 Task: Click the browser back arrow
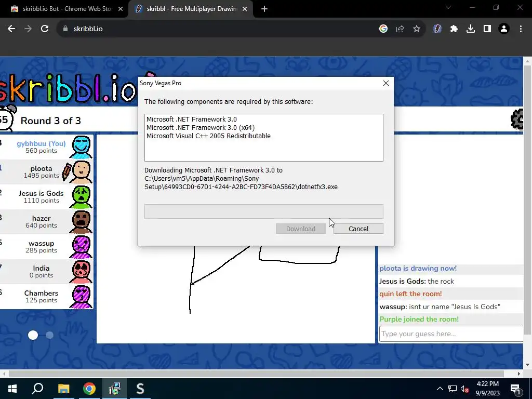[x=11, y=29]
